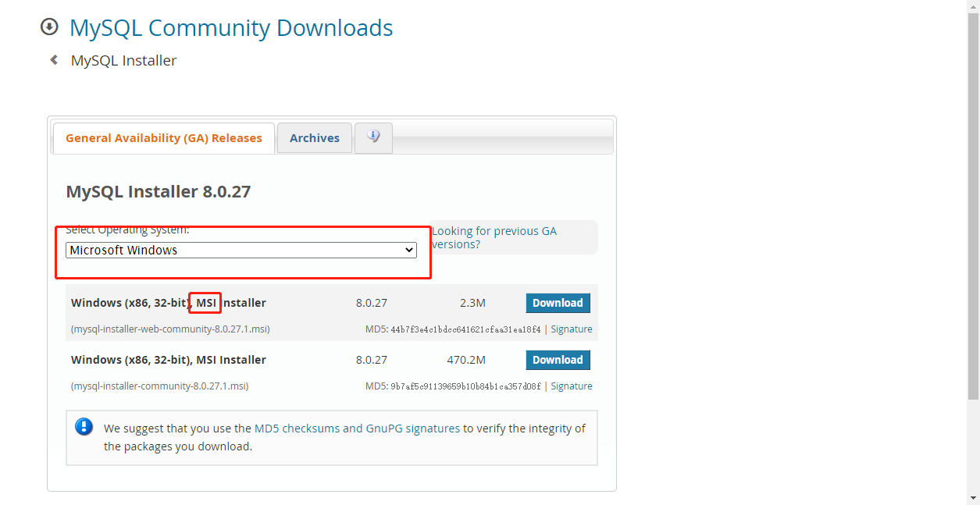This screenshot has height=505, width=980.
Task: Click the scrollbar down arrow
Action: pos(973,498)
